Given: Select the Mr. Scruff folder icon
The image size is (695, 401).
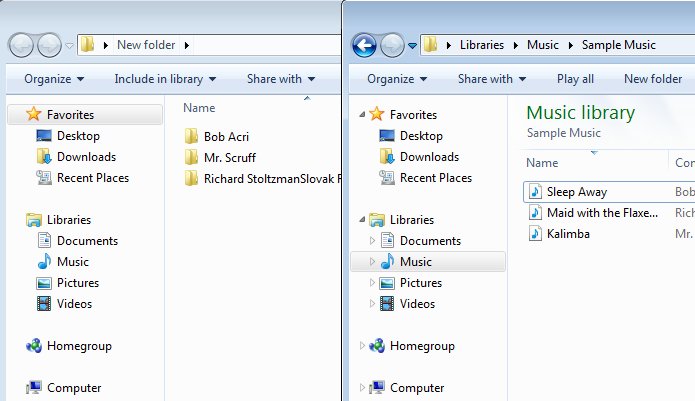Looking at the screenshot, I should click(x=191, y=157).
